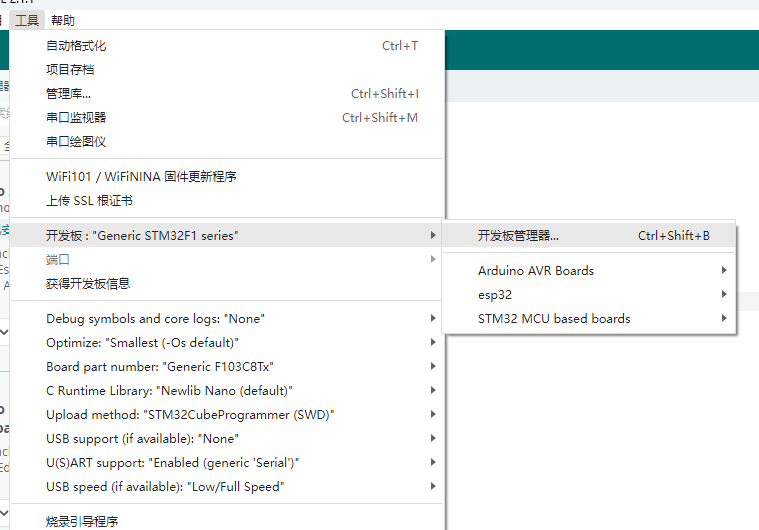Open U(S)ART support submenu

pos(173,462)
